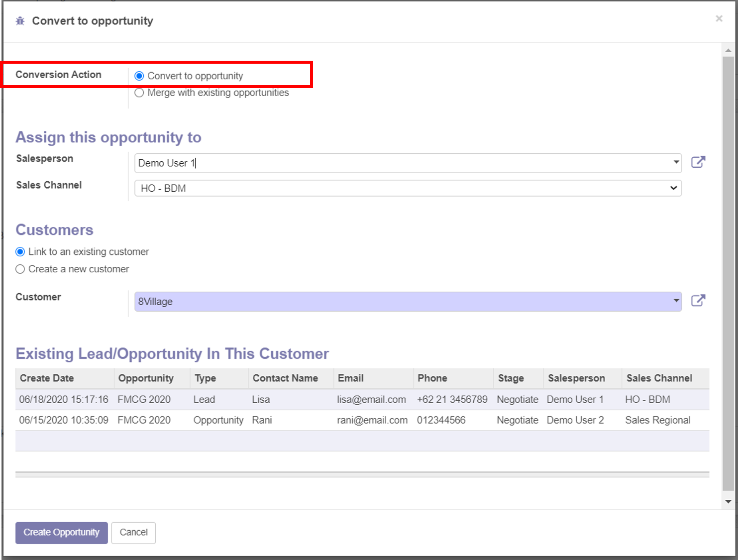
Task: Expand the Customer 8Village dropdown arrow
Action: (676, 301)
